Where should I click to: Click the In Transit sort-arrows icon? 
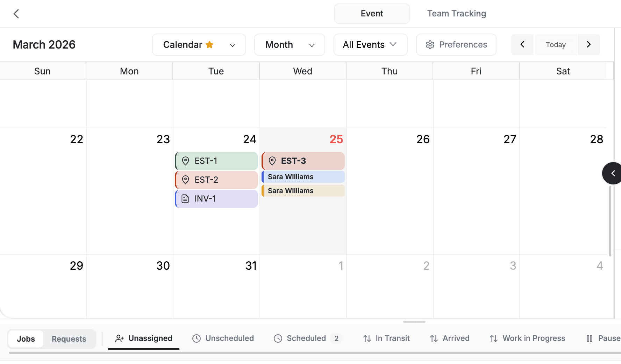point(366,338)
